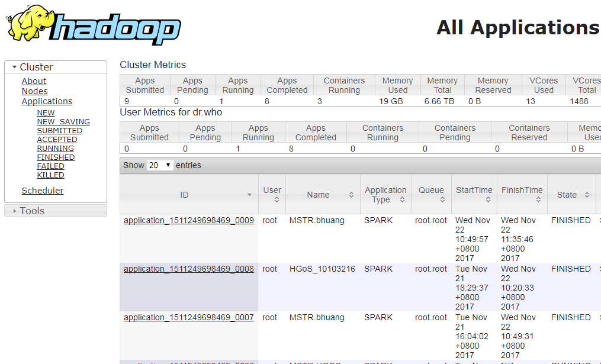
Task: Sort by Name column arrows
Action: [351, 195]
